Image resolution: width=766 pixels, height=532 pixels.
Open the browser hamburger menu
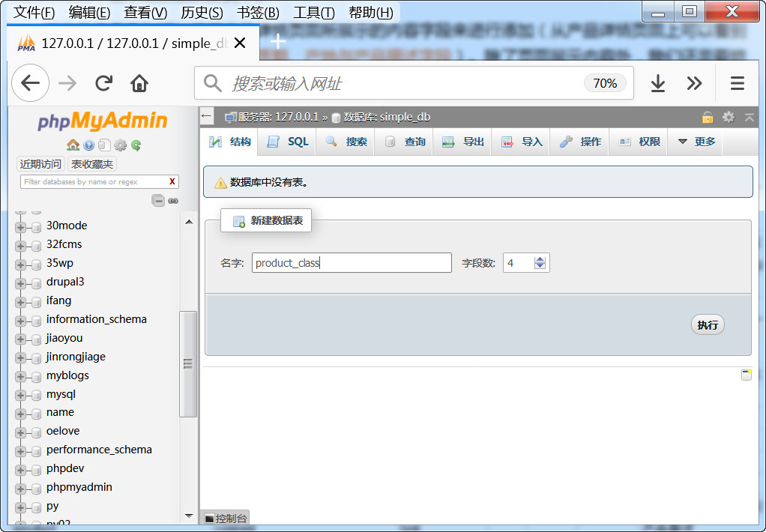(738, 83)
